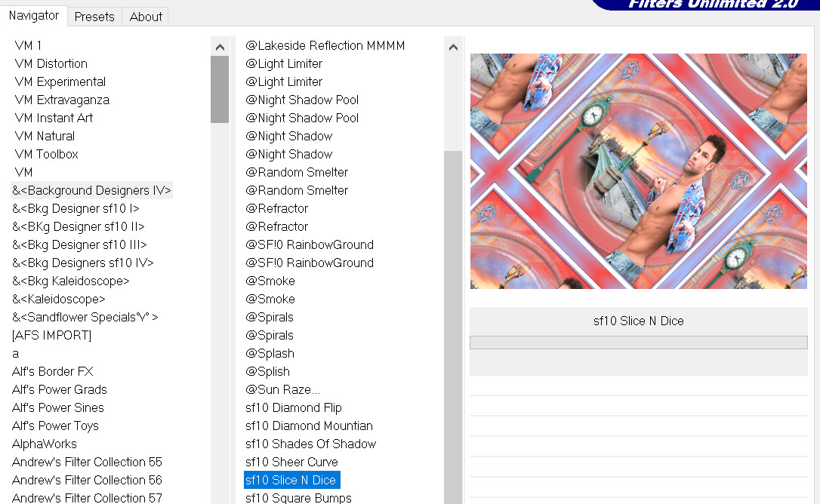Choose sf10 Diamond Flip effect
This screenshot has width=820, height=504.
pos(293,407)
